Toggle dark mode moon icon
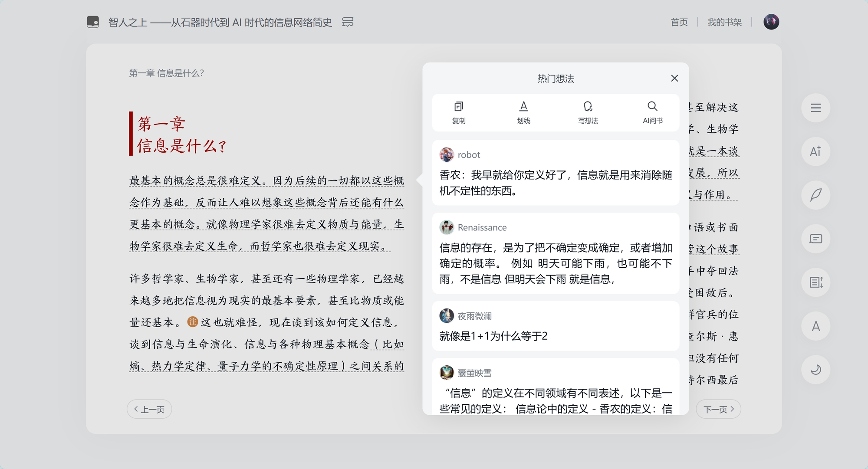 pyautogui.click(x=815, y=370)
